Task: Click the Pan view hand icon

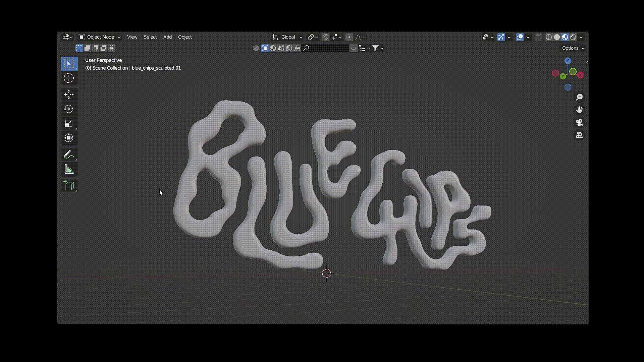Action: tap(579, 110)
